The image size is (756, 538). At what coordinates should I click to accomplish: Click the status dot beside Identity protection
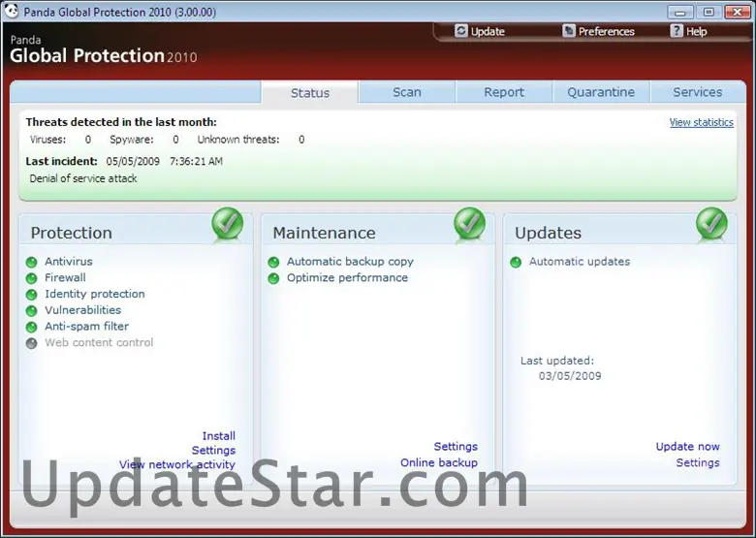[31, 295]
